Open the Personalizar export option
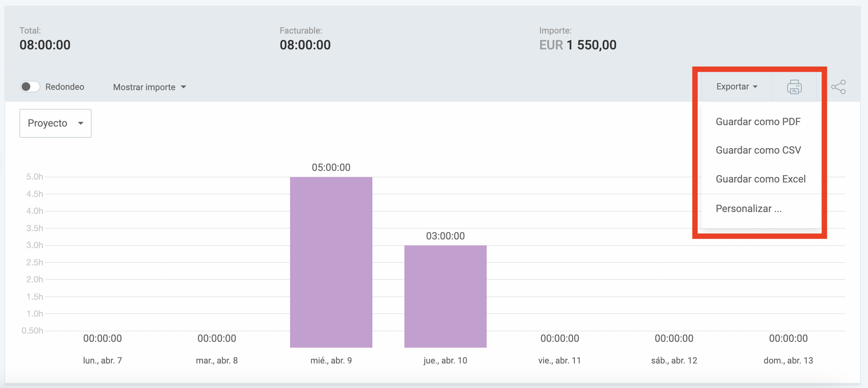This screenshot has width=868, height=388. (748, 209)
